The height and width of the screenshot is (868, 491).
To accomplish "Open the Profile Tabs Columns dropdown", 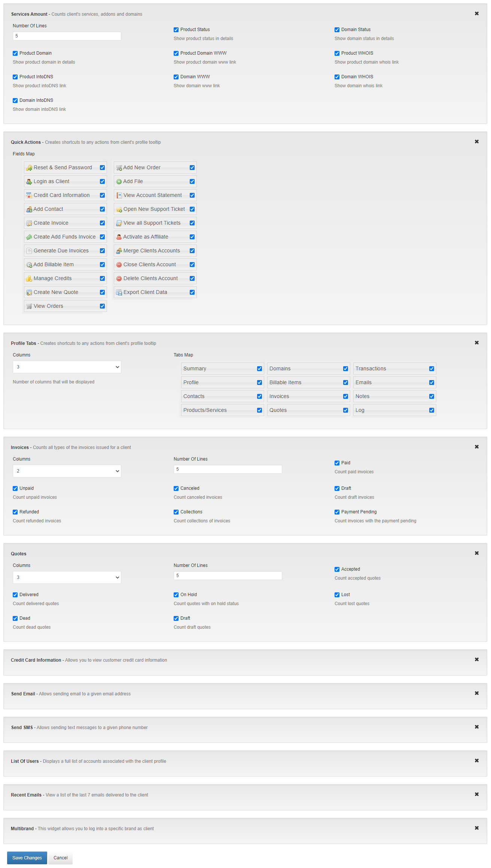I will pyautogui.click(x=67, y=367).
